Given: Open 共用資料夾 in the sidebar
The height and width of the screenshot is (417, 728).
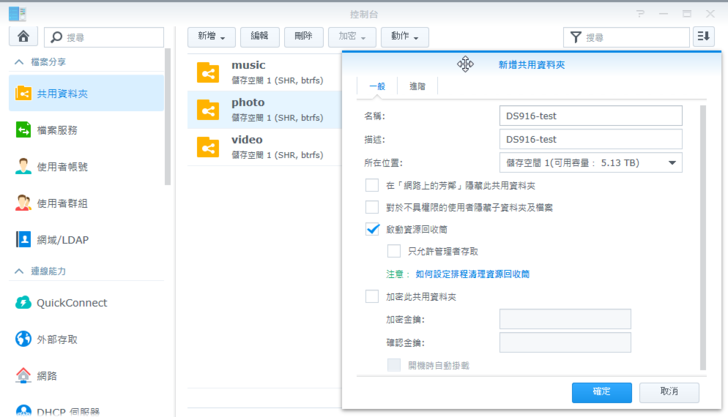Looking at the screenshot, I should coord(62,93).
